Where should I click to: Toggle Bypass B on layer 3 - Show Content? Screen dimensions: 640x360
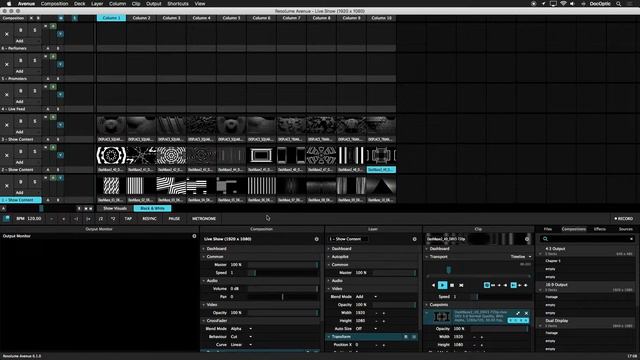21,121
